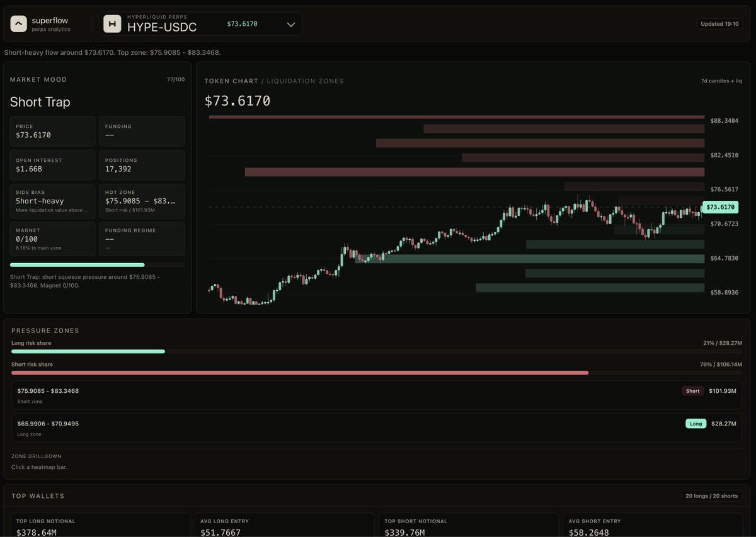Click the top red liquidation bar near $88.3404
Image resolution: width=756 pixels, height=537 pixels.
[x=457, y=116]
